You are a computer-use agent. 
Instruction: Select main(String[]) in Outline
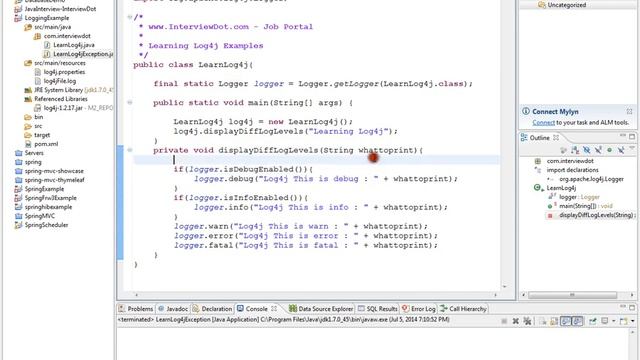586,206
